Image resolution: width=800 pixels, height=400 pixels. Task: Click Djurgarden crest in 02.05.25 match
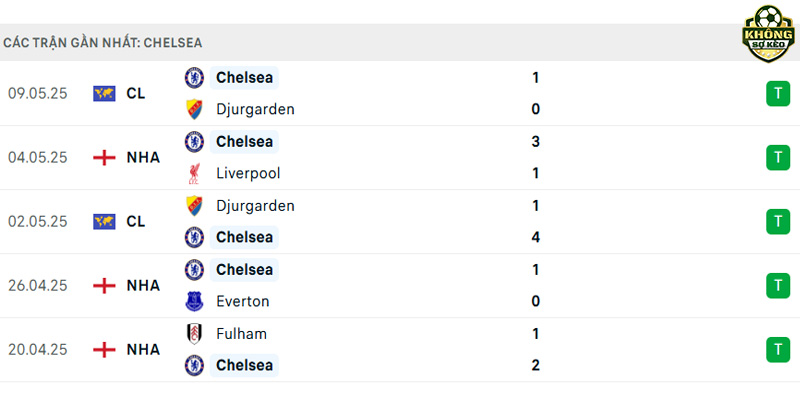[194, 206]
